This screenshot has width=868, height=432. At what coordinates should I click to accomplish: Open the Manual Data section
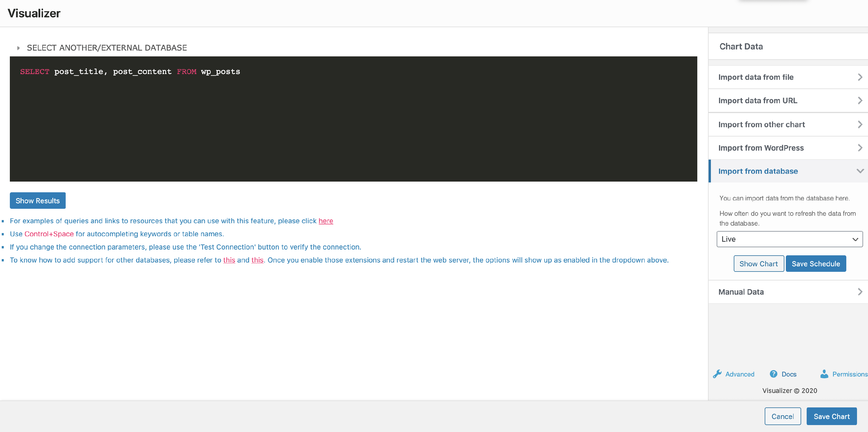pyautogui.click(x=741, y=292)
